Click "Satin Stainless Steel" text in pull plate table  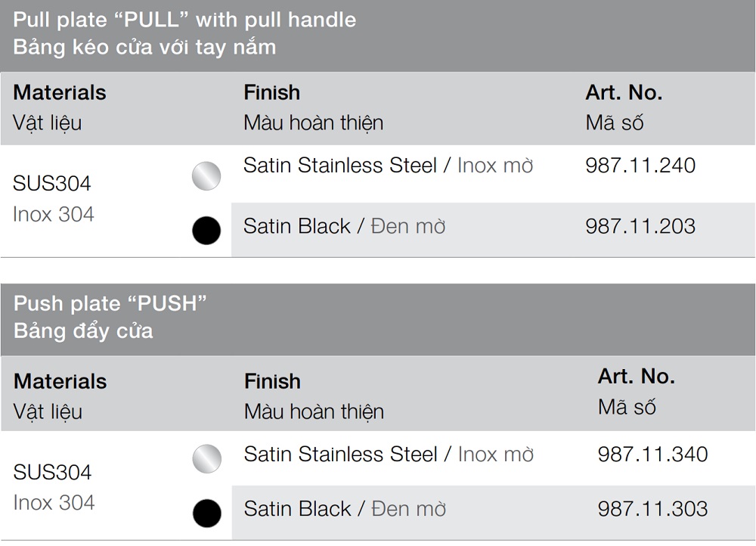tap(340, 166)
